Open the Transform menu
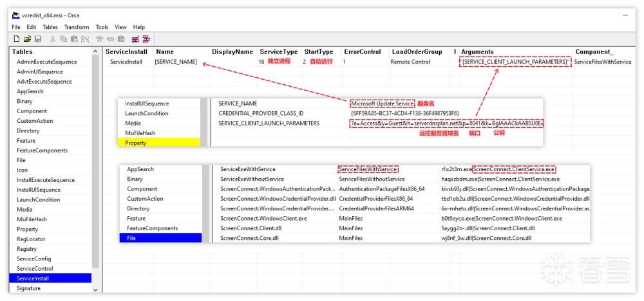Viewport: 644px width, 301px height. point(77,27)
